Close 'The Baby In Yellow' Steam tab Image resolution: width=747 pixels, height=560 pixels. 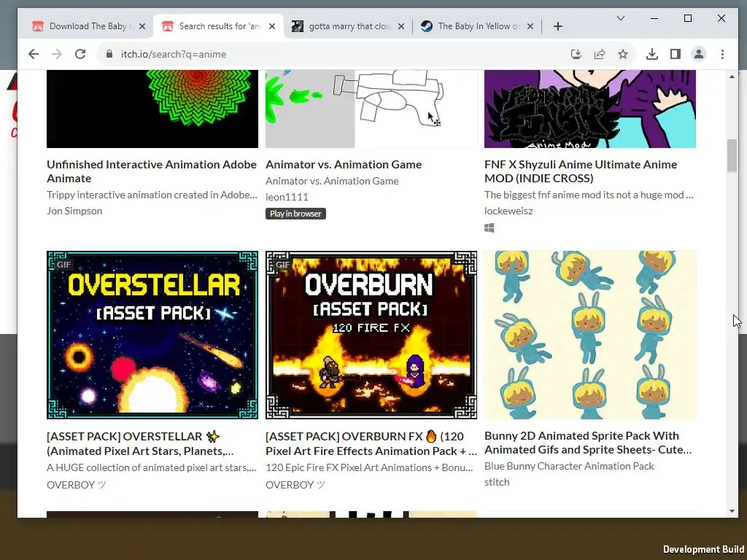coord(530,26)
